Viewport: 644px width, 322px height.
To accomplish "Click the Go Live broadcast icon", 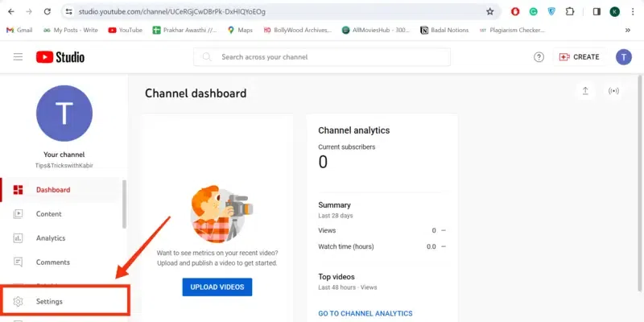I will click(613, 91).
